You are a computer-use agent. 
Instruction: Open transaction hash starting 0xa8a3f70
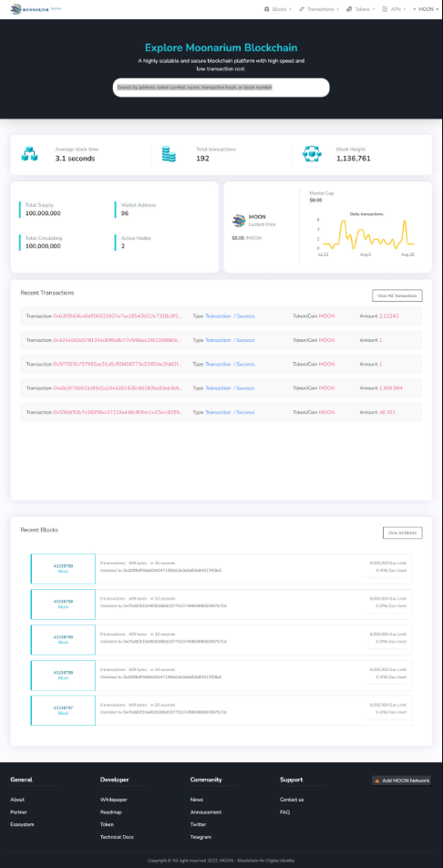pyautogui.click(x=118, y=388)
